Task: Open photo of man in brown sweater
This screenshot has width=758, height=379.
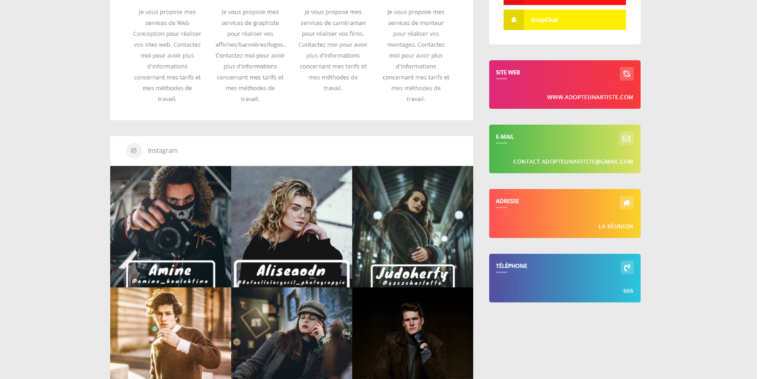Action: (171, 333)
